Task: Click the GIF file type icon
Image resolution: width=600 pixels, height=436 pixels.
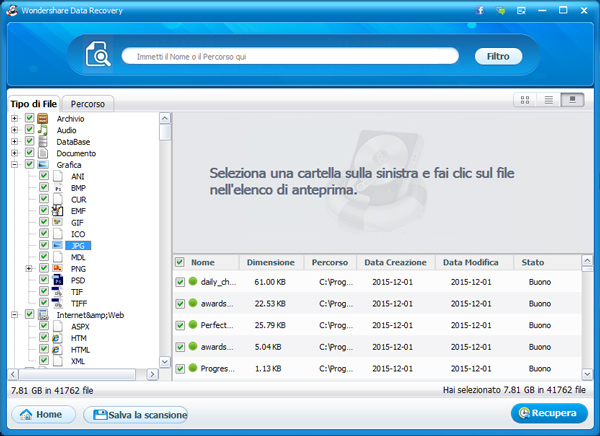Action: point(58,222)
